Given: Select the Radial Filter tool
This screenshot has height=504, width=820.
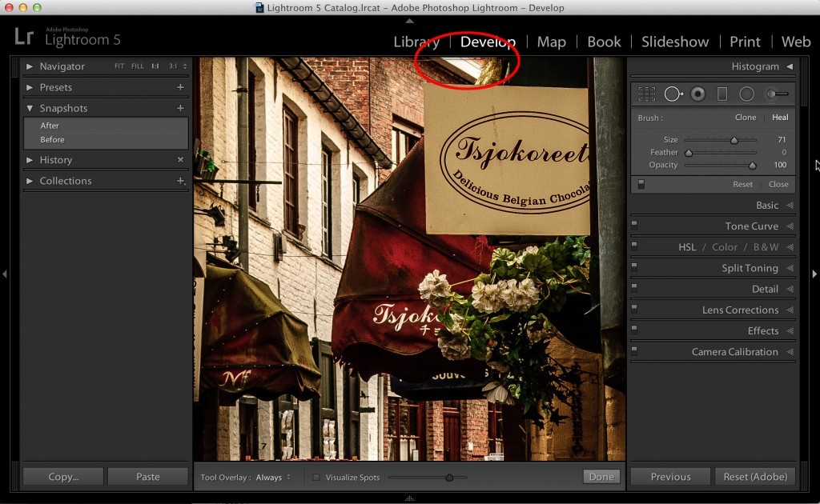Looking at the screenshot, I should [x=747, y=94].
